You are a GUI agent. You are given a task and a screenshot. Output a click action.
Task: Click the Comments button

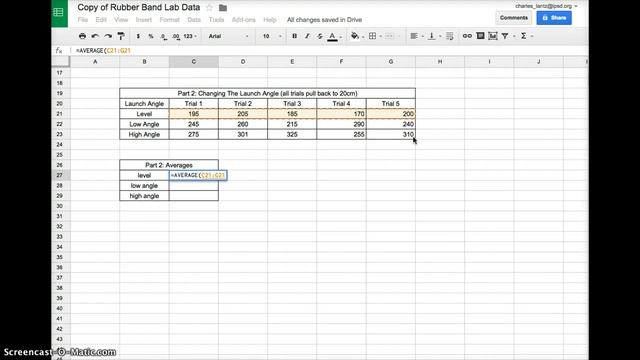(x=513, y=18)
